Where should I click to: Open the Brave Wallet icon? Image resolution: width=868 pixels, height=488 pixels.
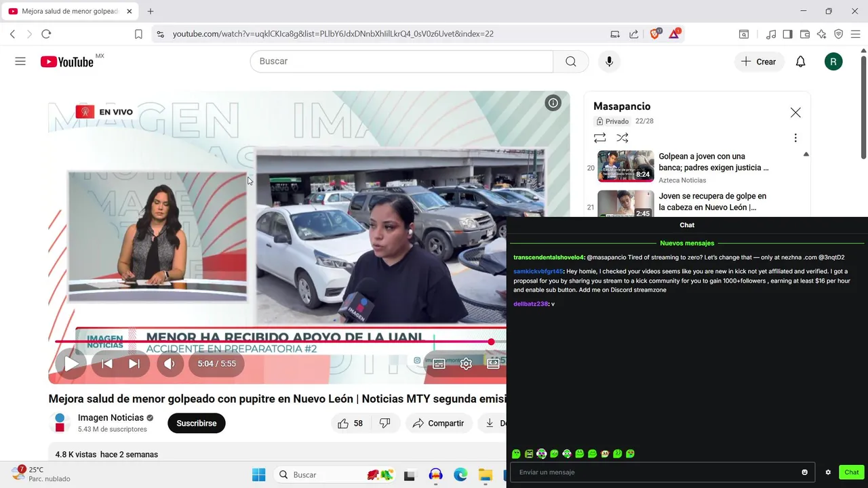805,34
